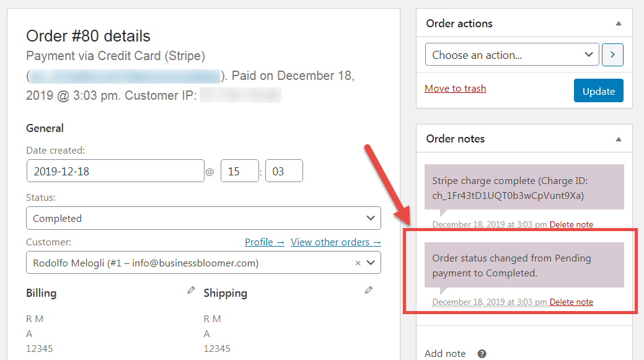Click the Stripe charge complete note text
Viewport: 644px width, 360px height.
(508, 188)
